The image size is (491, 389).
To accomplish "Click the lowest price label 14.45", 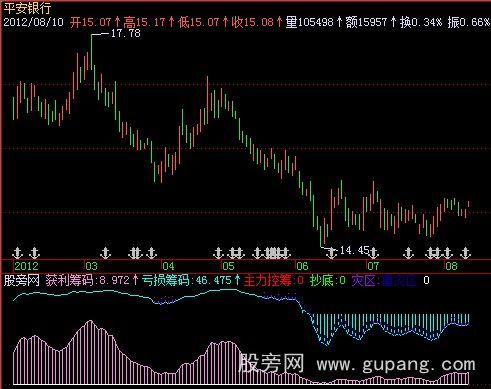I will tap(354, 250).
